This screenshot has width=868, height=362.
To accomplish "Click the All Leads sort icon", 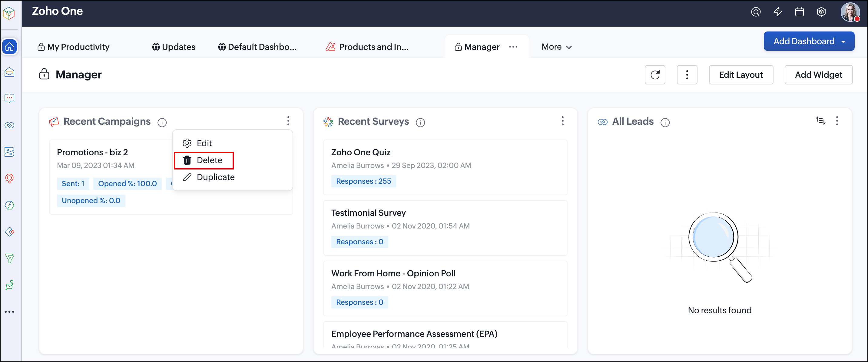I will 820,120.
